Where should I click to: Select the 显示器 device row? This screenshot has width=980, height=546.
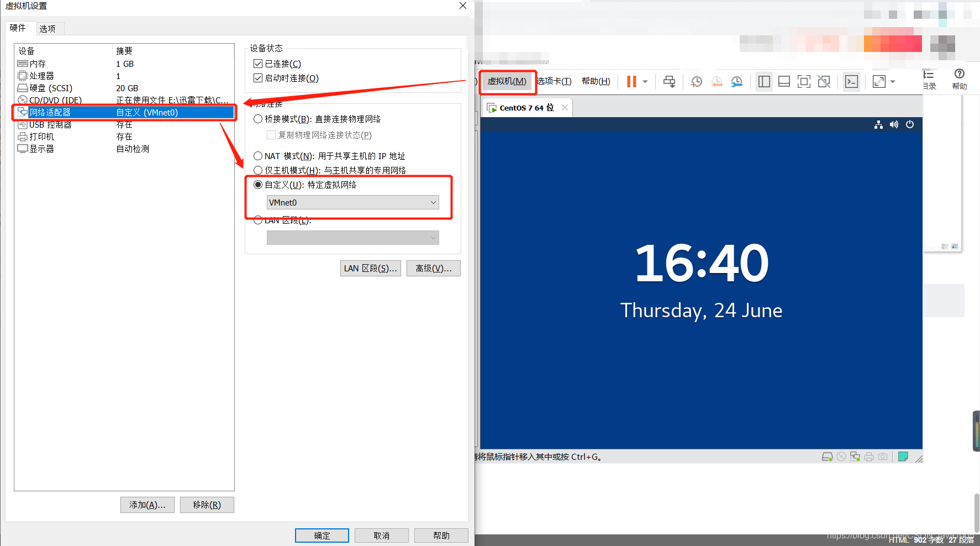click(x=124, y=149)
